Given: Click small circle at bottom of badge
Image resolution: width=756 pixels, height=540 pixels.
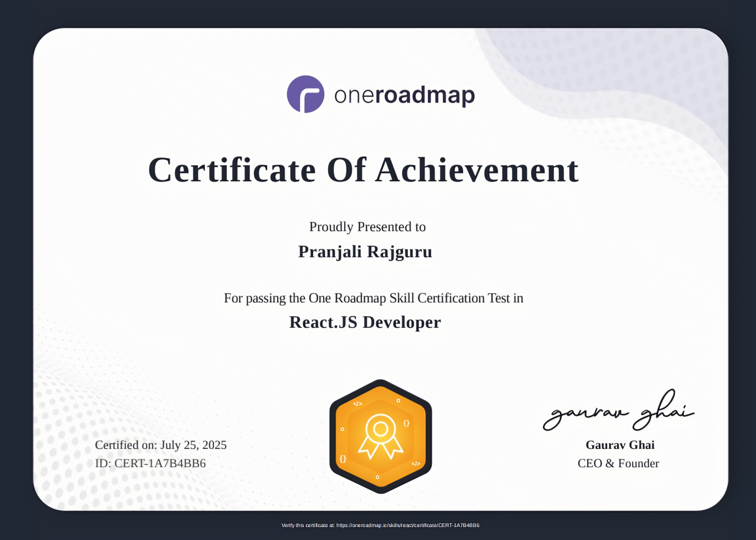Looking at the screenshot, I should (x=377, y=477).
